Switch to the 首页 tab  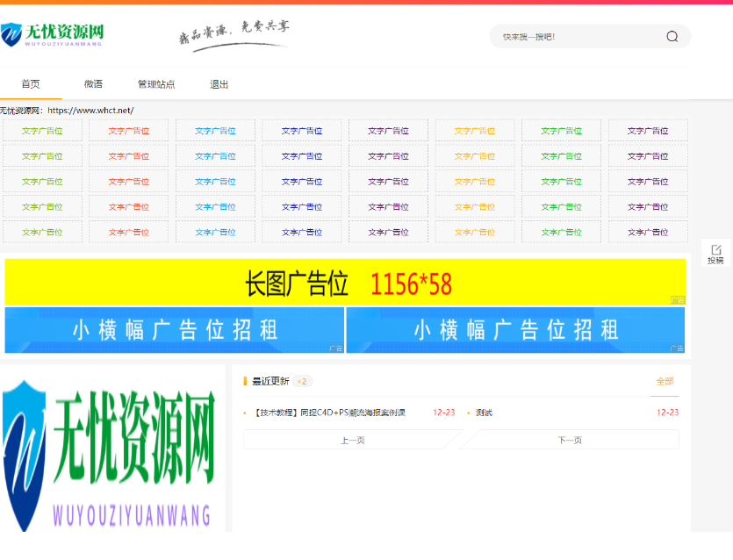[30, 84]
